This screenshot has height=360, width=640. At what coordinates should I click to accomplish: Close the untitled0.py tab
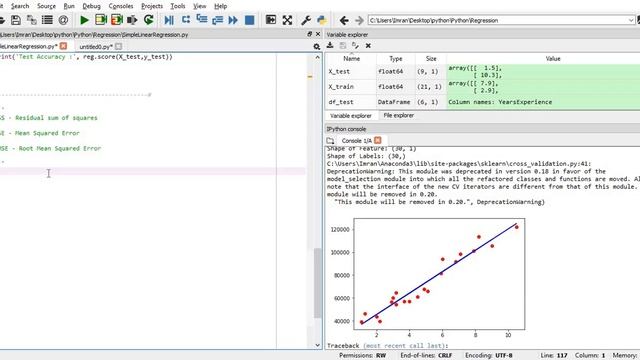pyautogui.click(x=118, y=47)
